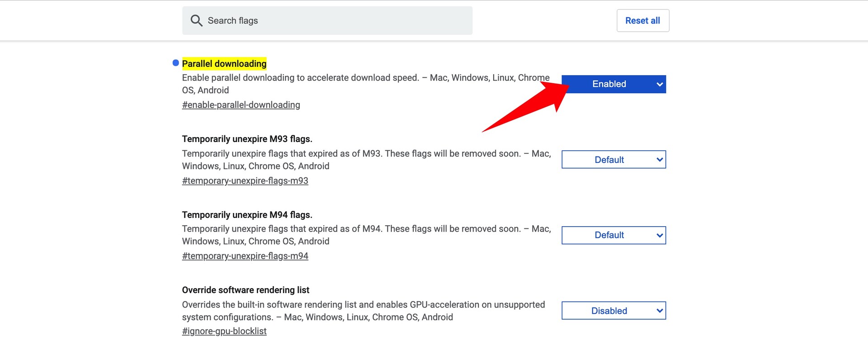Click the Temporarily unexpire M93 flags title
This screenshot has height=346, width=868.
(247, 139)
